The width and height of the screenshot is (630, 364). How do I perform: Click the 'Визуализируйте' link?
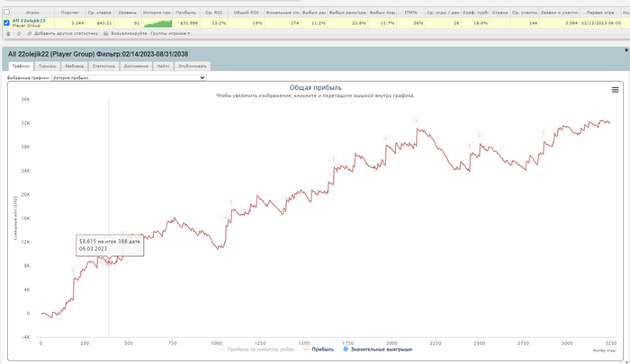click(129, 34)
